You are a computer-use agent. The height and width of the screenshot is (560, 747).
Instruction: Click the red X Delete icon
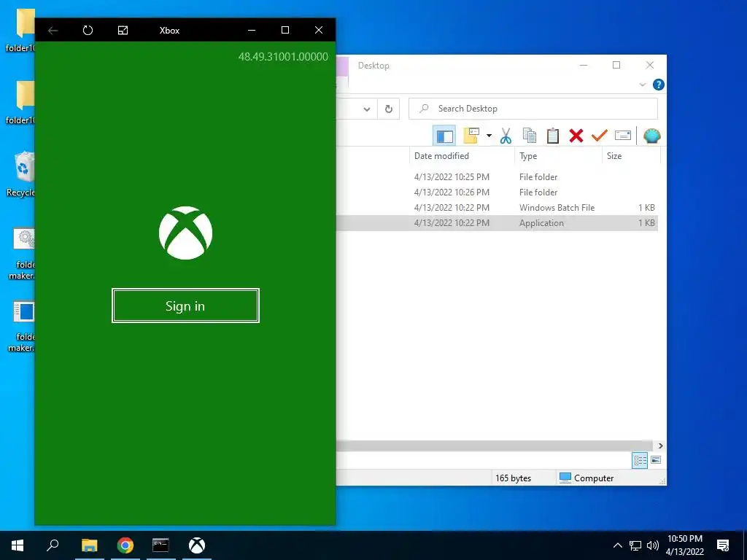(x=576, y=136)
